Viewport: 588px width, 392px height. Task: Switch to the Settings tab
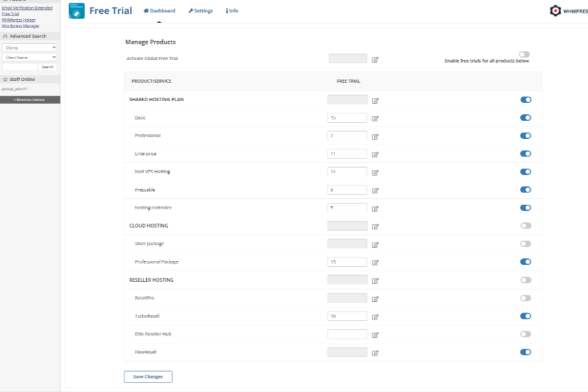200,11
